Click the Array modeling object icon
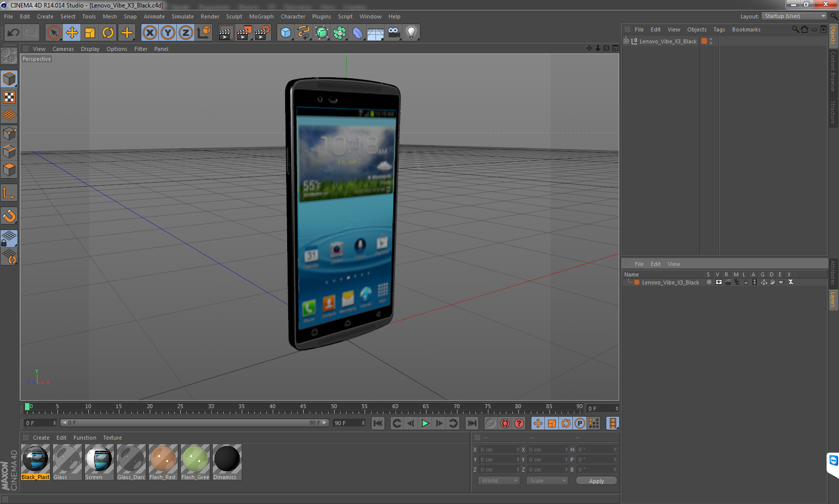Screen dimensions: 839x504 (340, 33)
